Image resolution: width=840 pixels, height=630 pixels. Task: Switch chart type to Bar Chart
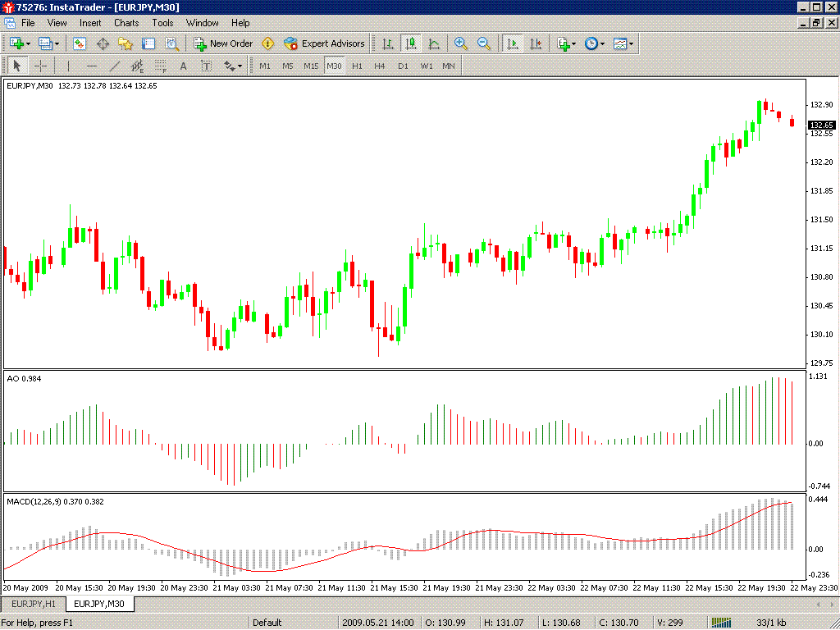[388, 43]
